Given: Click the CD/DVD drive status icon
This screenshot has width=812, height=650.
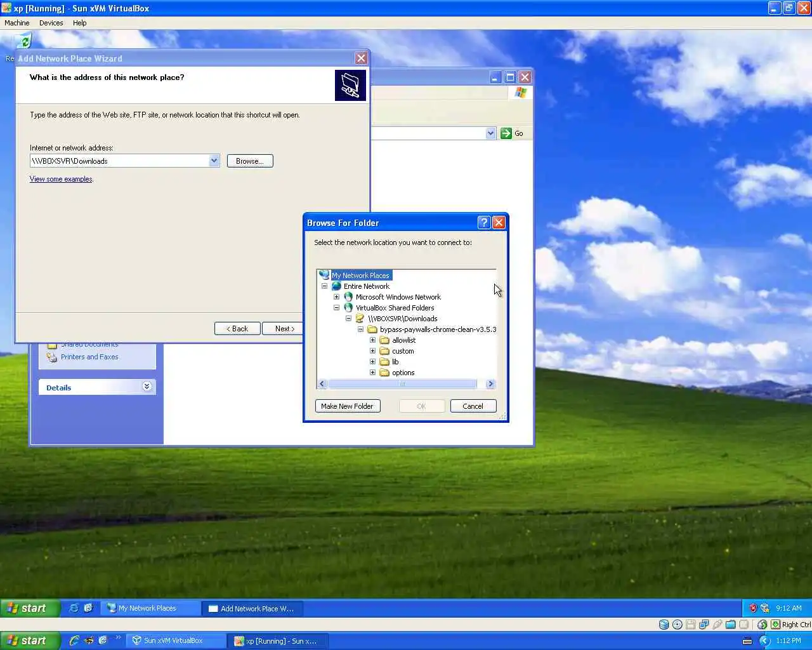Looking at the screenshot, I should click(x=678, y=625).
